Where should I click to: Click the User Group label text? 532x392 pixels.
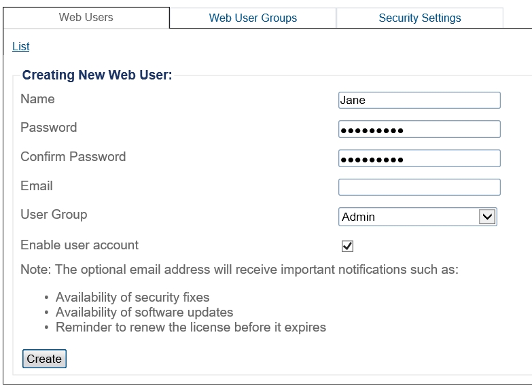coord(54,215)
